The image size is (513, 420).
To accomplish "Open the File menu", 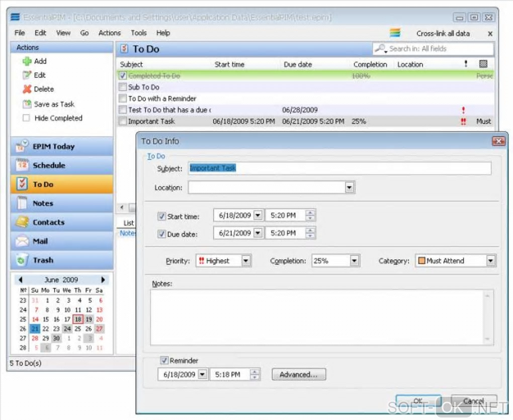I will (20, 33).
